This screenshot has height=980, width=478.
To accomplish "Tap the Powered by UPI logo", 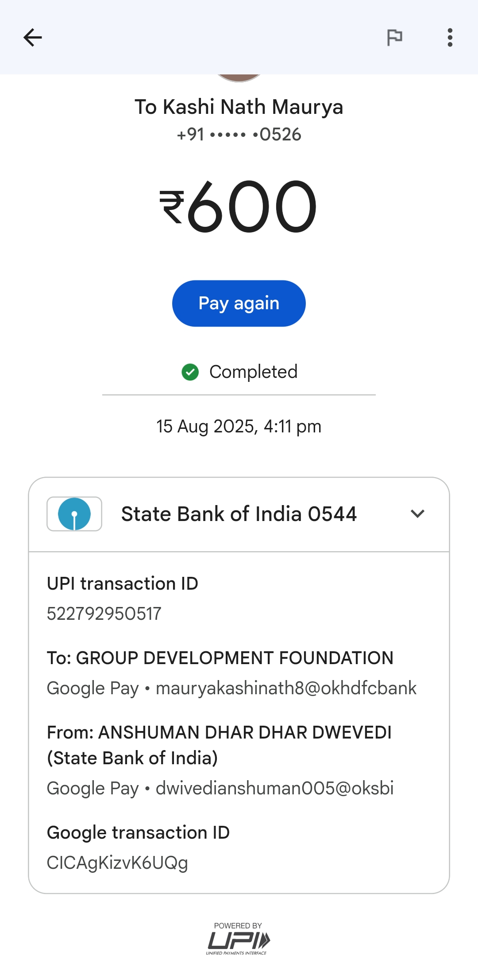I will 238,939.
